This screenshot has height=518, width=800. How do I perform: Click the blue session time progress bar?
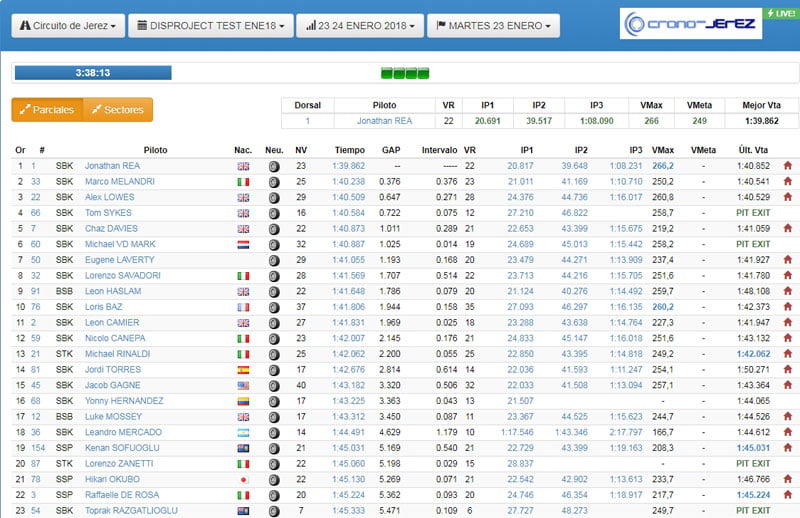pyautogui.click(x=92, y=73)
